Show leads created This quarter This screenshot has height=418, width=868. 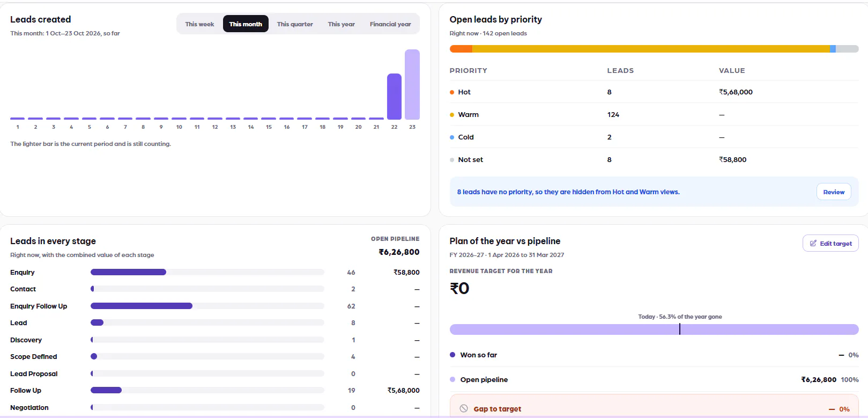295,24
